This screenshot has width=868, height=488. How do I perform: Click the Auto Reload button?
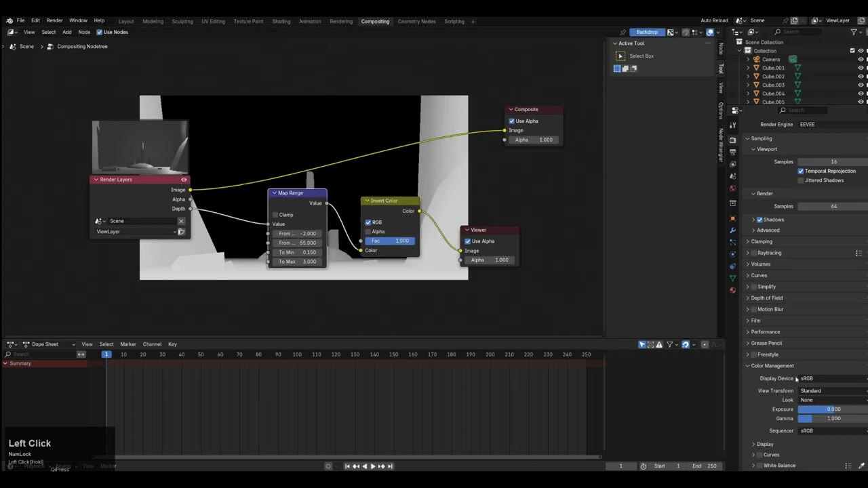tap(714, 20)
